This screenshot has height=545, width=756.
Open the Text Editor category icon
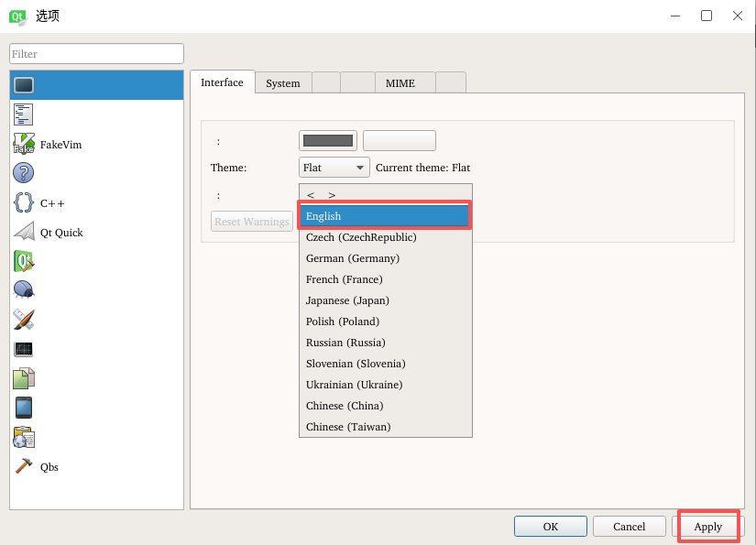[23, 114]
